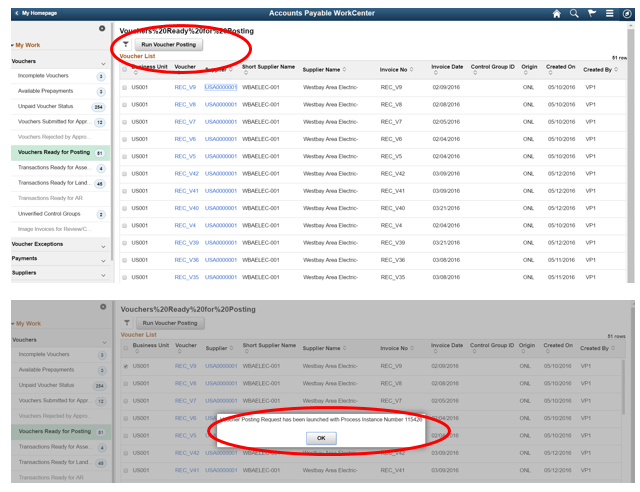Open voucher link REC_V40
The image size is (640, 492).
187,208
